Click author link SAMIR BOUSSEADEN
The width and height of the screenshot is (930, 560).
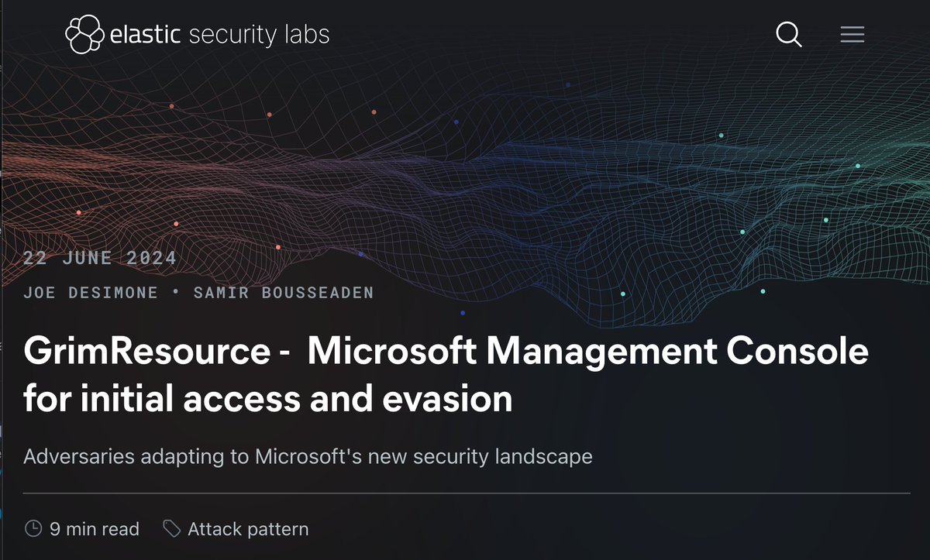284,292
